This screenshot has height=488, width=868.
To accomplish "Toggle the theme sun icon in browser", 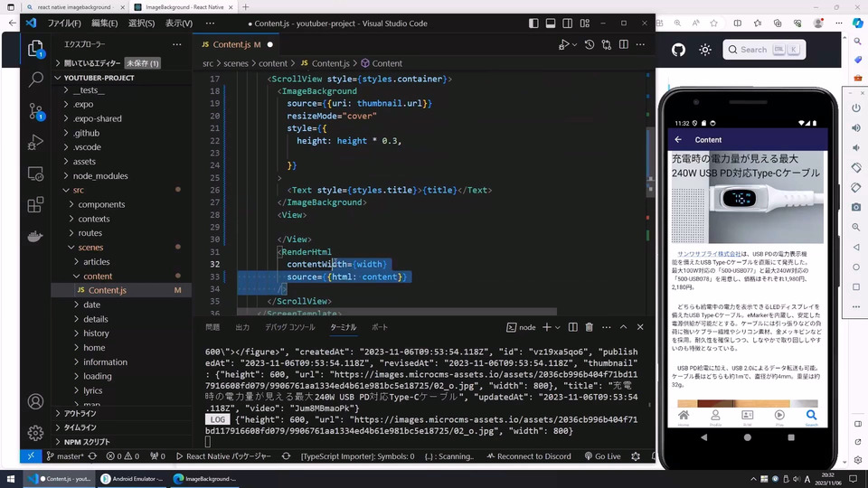I will pos(705,50).
